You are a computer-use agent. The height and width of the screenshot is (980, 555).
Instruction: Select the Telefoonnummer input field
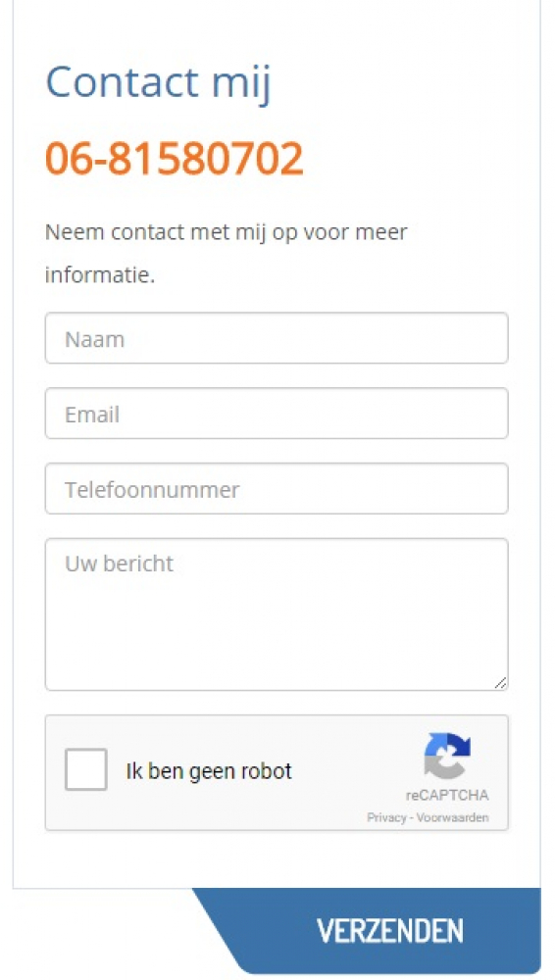(277, 489)
